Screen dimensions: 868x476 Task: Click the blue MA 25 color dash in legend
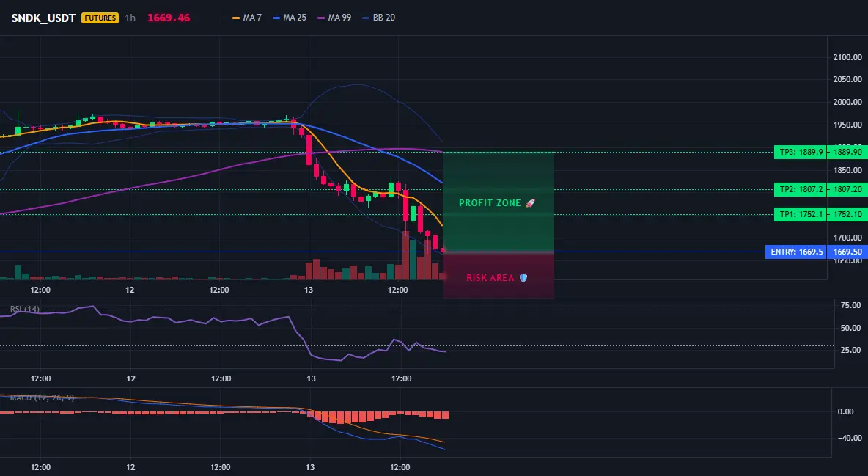[277, 18]
